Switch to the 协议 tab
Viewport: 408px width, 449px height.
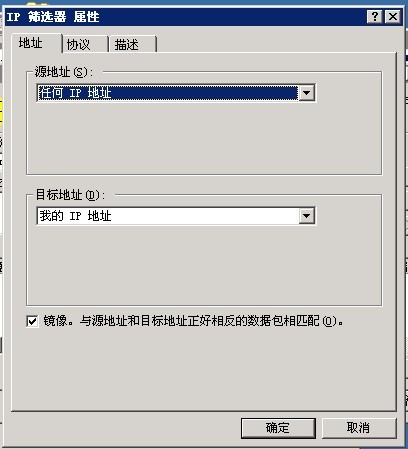coord(85,44)
